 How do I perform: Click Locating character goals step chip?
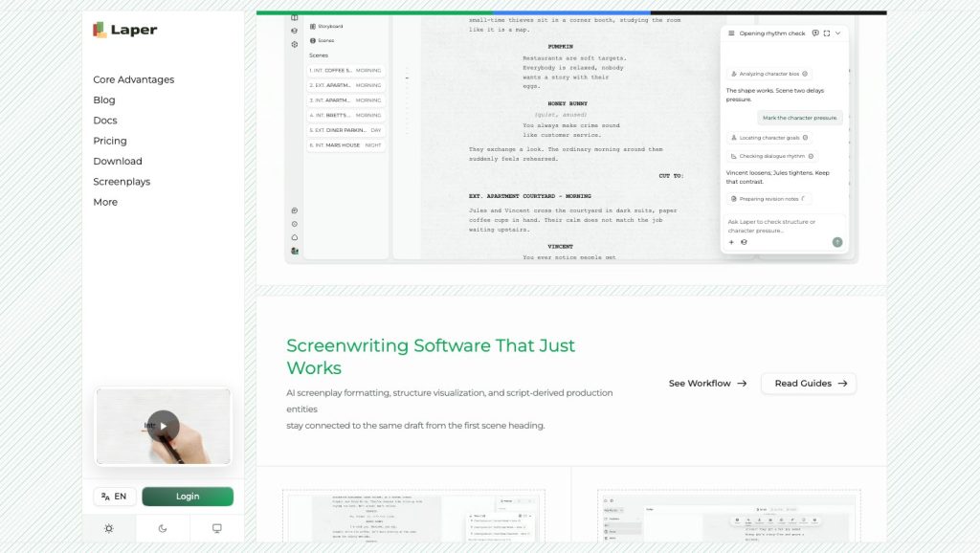[x=769, y=138]
